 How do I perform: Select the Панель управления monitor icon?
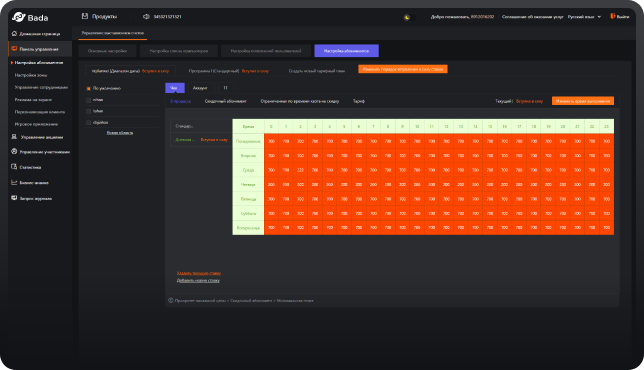click(14, 48)
